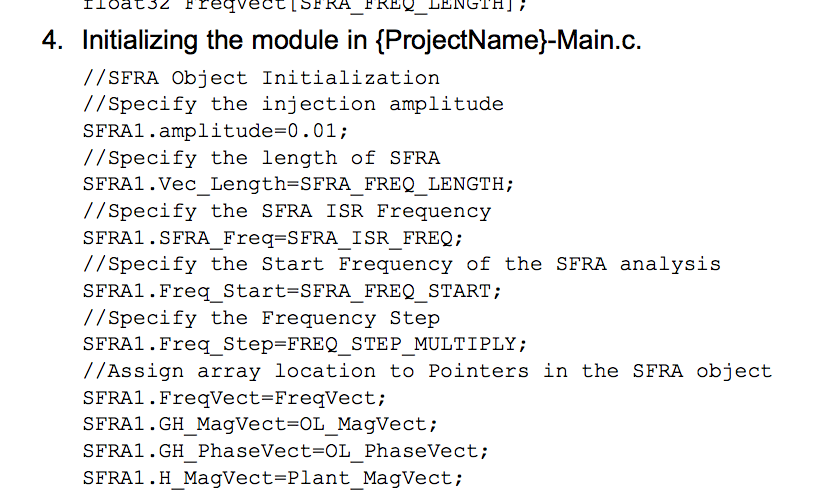826x504 pixels.
Task: Click the line "SFRA1.SFRA_Freq=SFRA_ISR_FREQ;"
Action: coord(273,238)
